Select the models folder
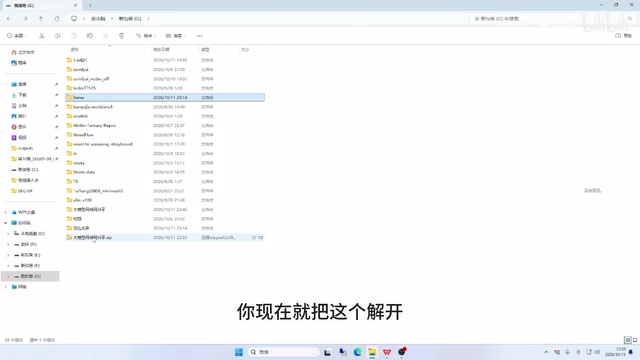Screen dimensions: 640x360 click(165, 116)
